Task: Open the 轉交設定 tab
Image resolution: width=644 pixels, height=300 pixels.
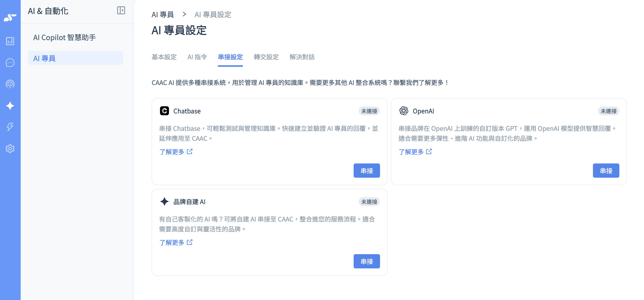Action: pos(266,57)
